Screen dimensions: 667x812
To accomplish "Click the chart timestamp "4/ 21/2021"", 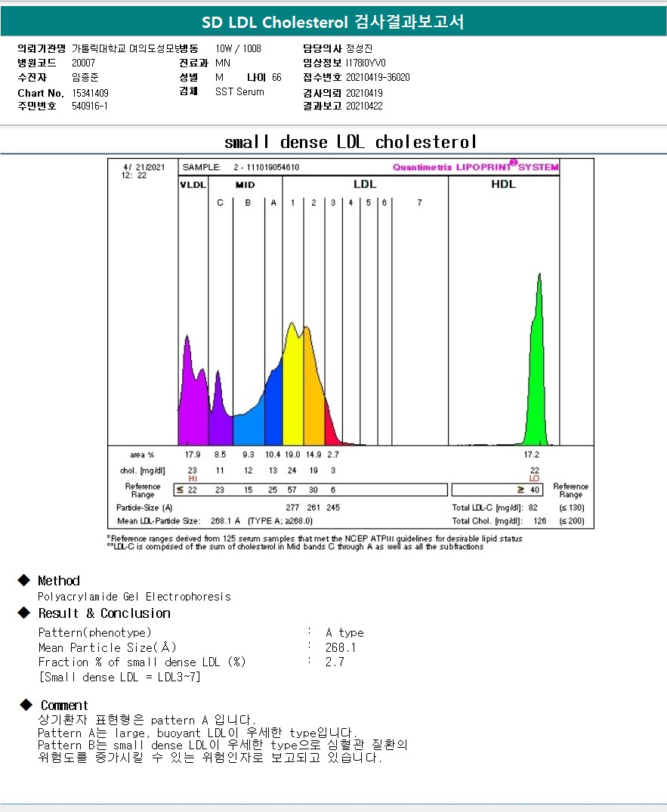I will [x=144, y=167].
